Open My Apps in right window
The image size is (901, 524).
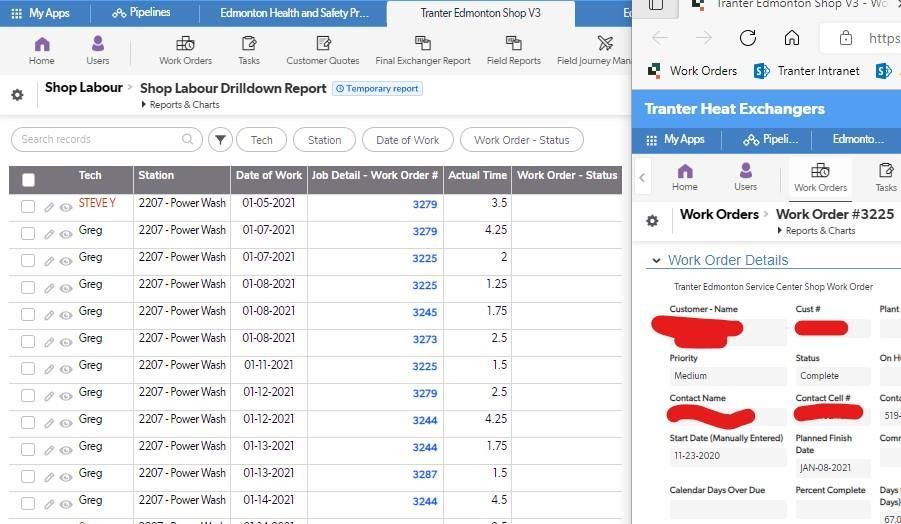point(676,140)
